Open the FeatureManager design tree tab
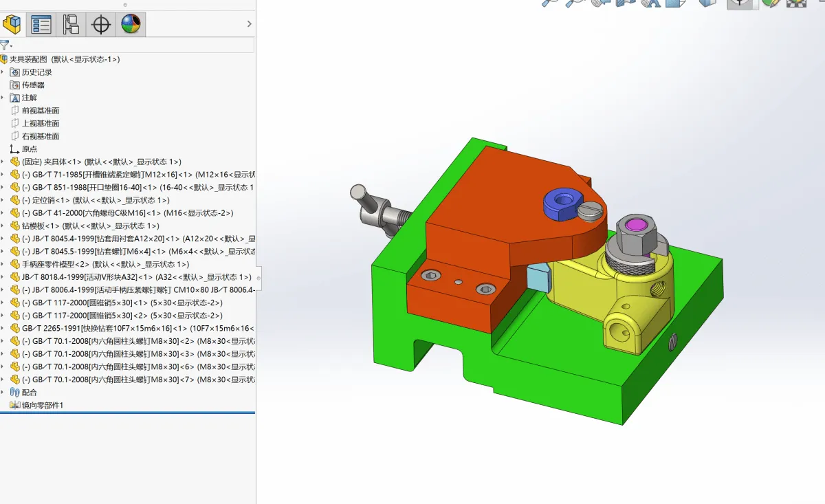Viewport: 825px width, 504px height. pyautogui.click(x=12, y=23)
